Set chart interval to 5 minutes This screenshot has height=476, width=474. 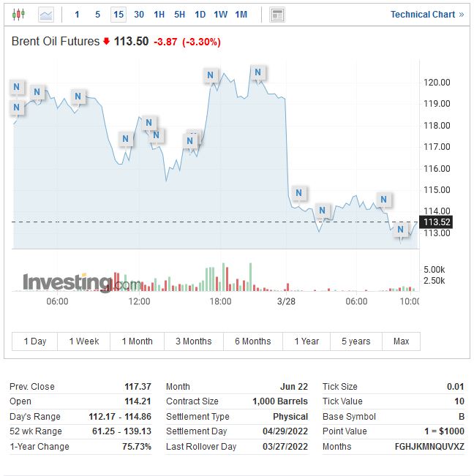point(98,15)
